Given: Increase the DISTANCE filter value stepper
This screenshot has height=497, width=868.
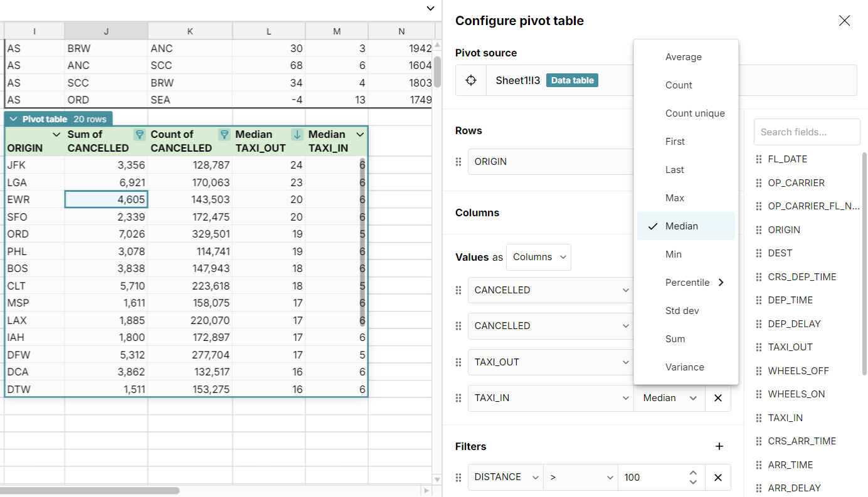Looking at the screenshot, I should coord(692,473).
